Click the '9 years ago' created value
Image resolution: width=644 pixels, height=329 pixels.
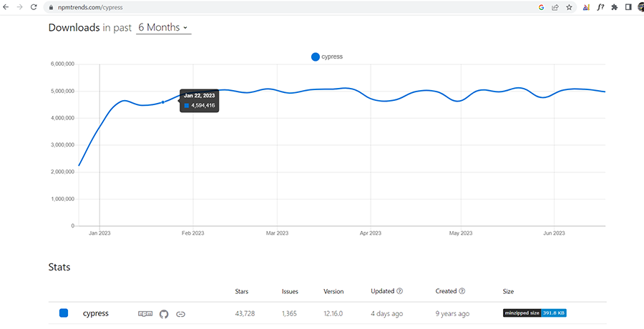(452, 314)
